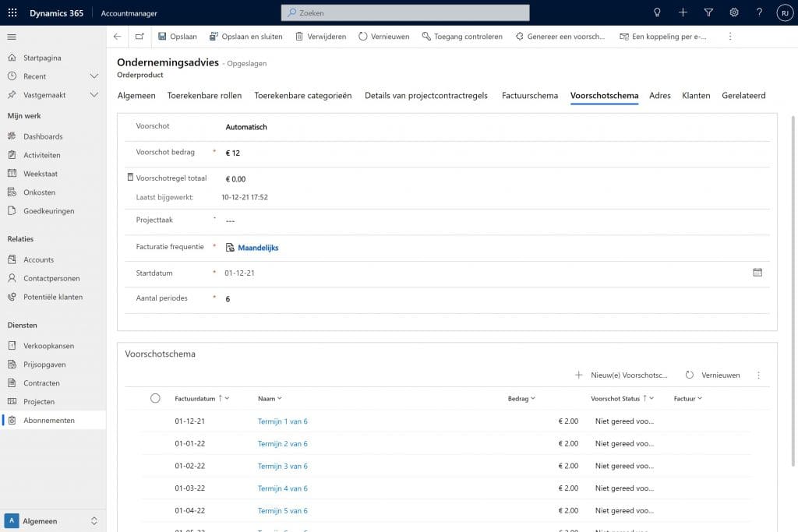Collapse the sidebar with hamburger menu icon
The image size is (798, 532).
(x=12, y=37)
